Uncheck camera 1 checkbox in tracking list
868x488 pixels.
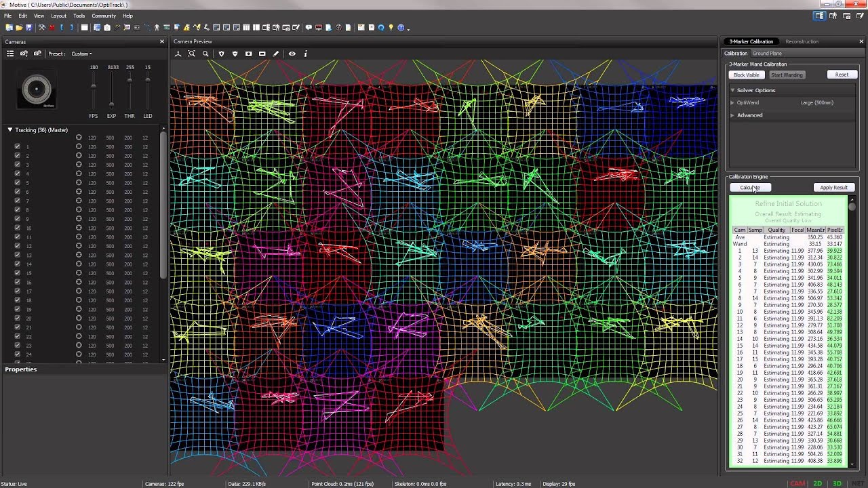[x=17, y=146]
